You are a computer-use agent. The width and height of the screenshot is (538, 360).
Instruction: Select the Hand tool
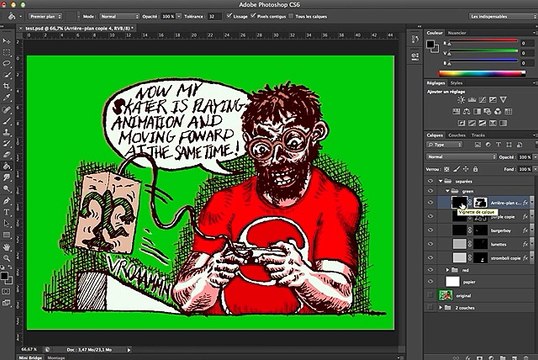7,246
